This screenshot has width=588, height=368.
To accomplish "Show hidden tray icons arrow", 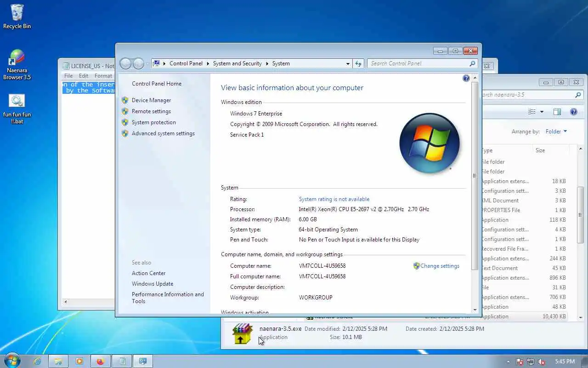I will pyautogui.click(x=508, y=362).
